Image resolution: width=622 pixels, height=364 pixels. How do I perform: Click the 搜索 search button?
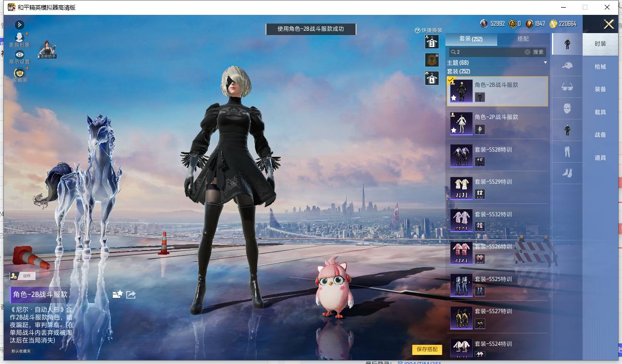click(538, 52)
